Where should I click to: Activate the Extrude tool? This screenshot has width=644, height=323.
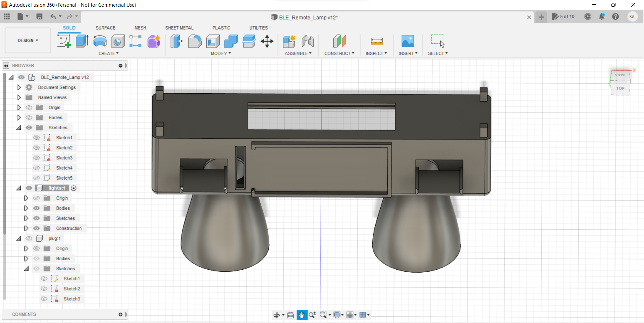point(82,41)
